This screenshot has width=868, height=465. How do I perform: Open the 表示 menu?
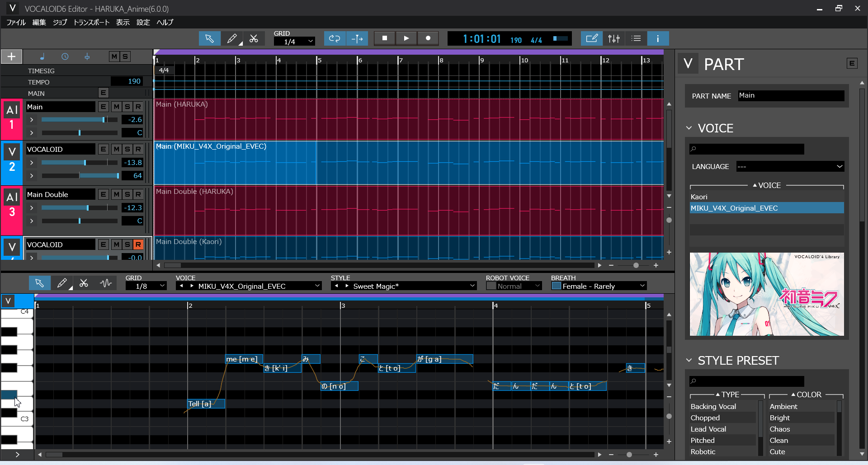pos(123,22)
